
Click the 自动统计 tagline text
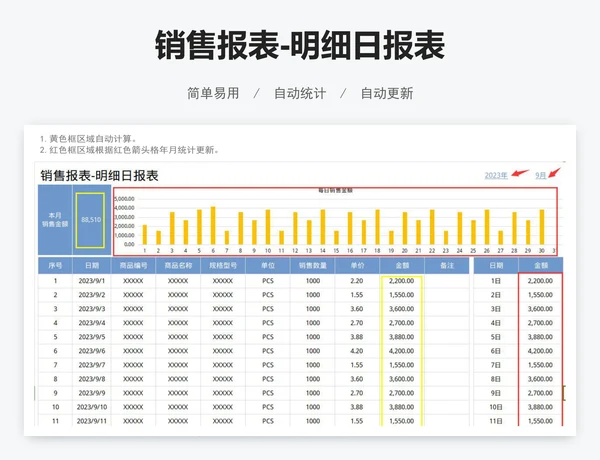[300, 93]
